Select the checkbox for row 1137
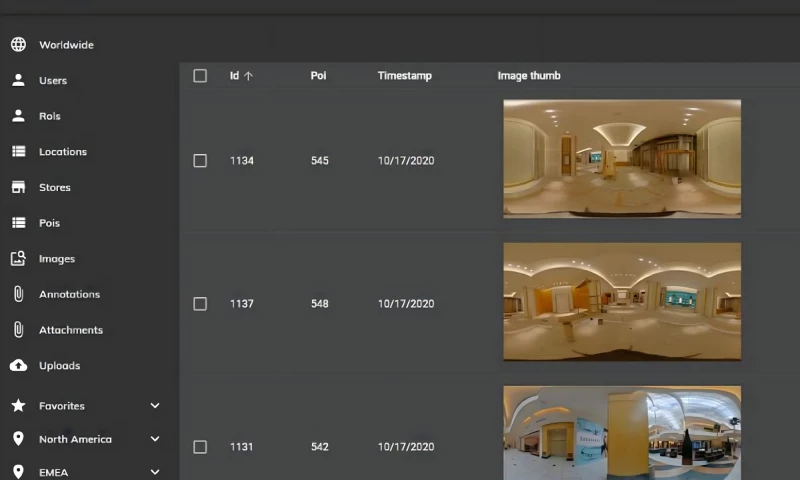Viewport: 800px width, 480px height. tap(200, 304)
